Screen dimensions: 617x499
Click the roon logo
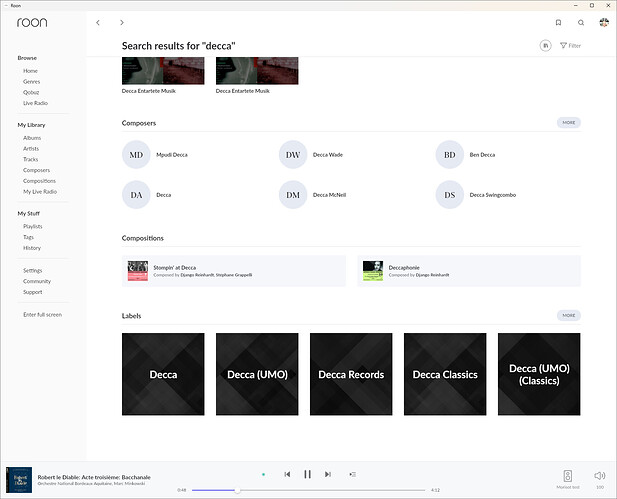pos(32,22)
